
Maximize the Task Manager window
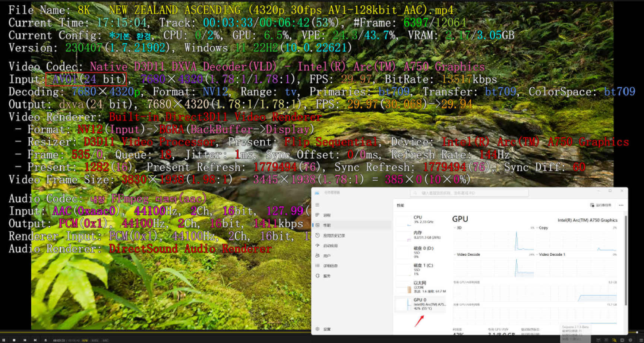[610, 191]
